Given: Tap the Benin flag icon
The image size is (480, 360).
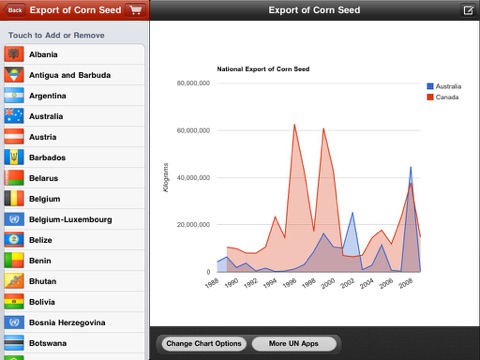Looking at the screenshot, I should point(14,261).
